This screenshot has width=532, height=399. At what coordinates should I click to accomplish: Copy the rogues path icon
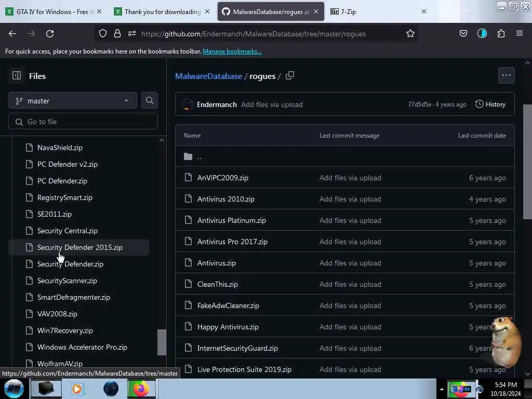pyautogui.click(x=290, y=75)
